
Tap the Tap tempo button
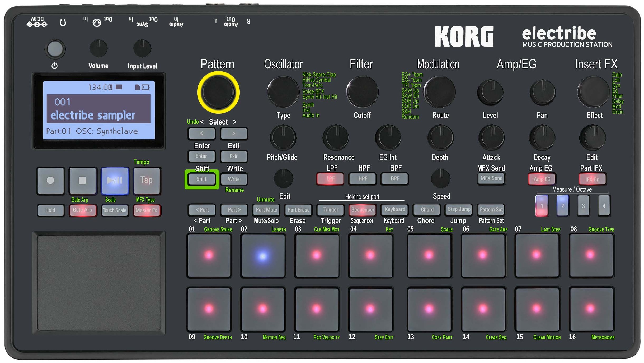(x=147, y=181)
